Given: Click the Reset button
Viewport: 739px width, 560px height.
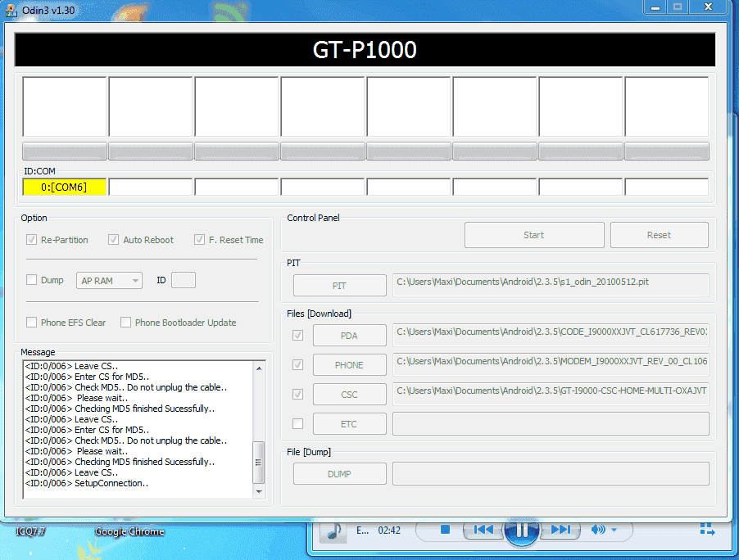Looking at the screenshot, I should click(x=659, y=235).
